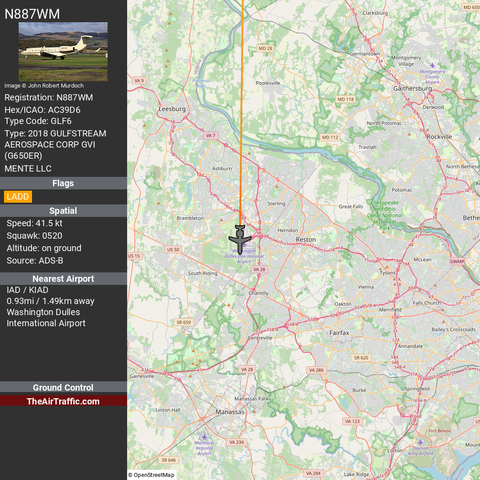Click the aircraft icon on the map
This screenshot has height=480, width=480.
click(x=240, y=240)
